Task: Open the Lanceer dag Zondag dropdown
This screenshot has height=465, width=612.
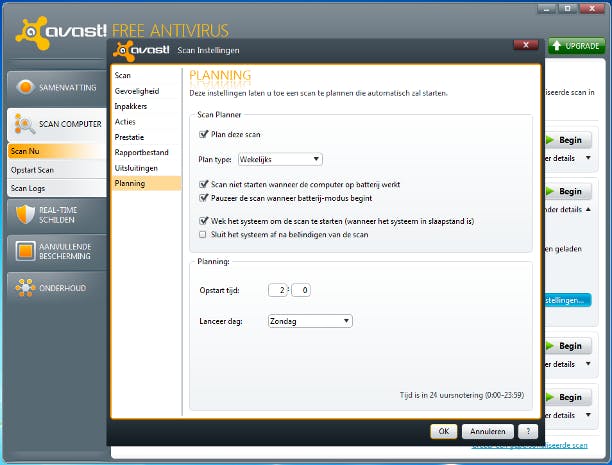Action: tap(310, 321)
